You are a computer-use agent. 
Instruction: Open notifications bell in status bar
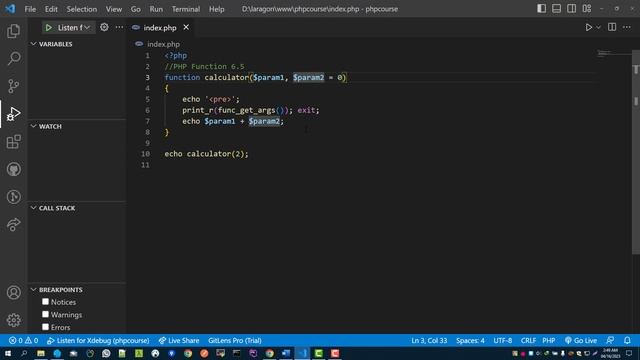(627, 340)
